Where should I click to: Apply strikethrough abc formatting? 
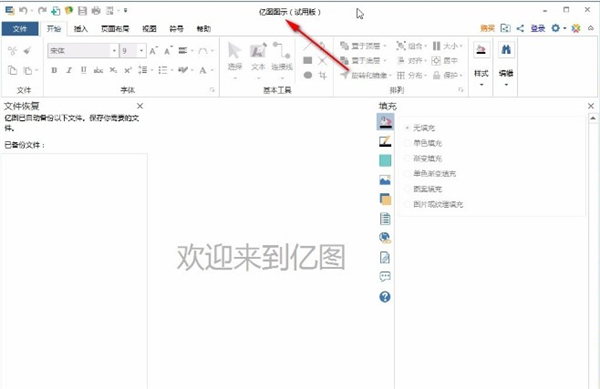tap(98, 70)
